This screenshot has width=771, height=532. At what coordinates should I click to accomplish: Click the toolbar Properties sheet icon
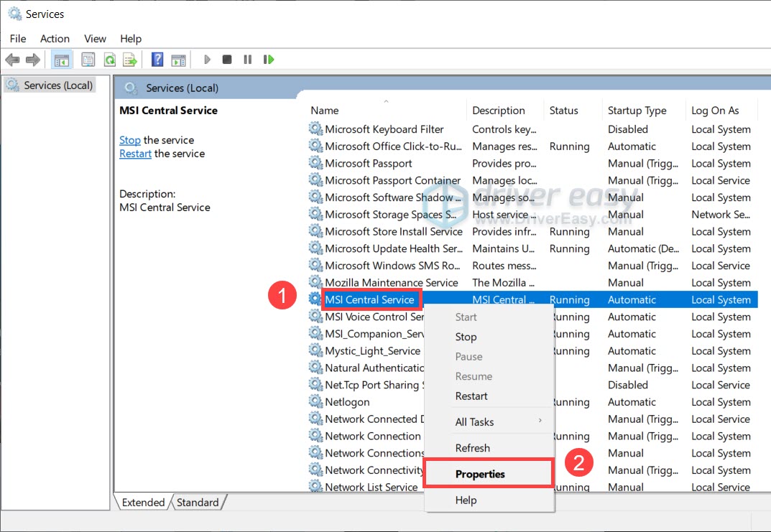[88, 60]
